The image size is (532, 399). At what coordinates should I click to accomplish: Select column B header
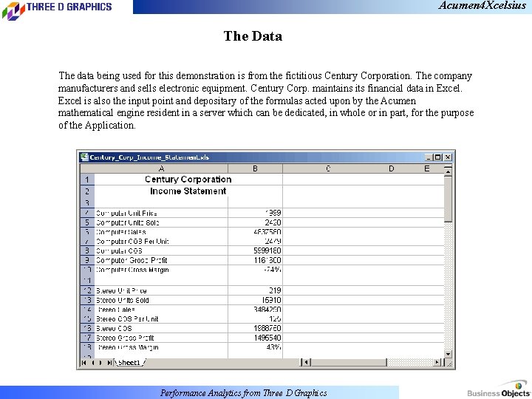255,168
